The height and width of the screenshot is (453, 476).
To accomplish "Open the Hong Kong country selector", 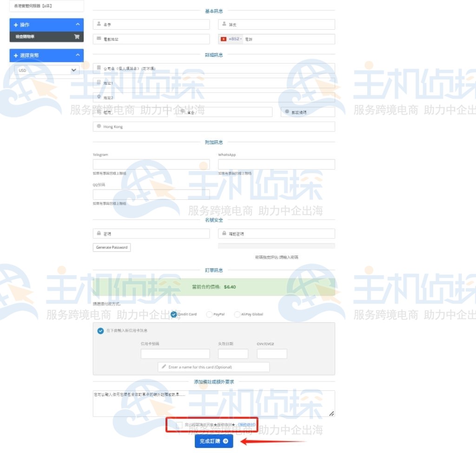I will pyautogui.click(x=214, y=126).
